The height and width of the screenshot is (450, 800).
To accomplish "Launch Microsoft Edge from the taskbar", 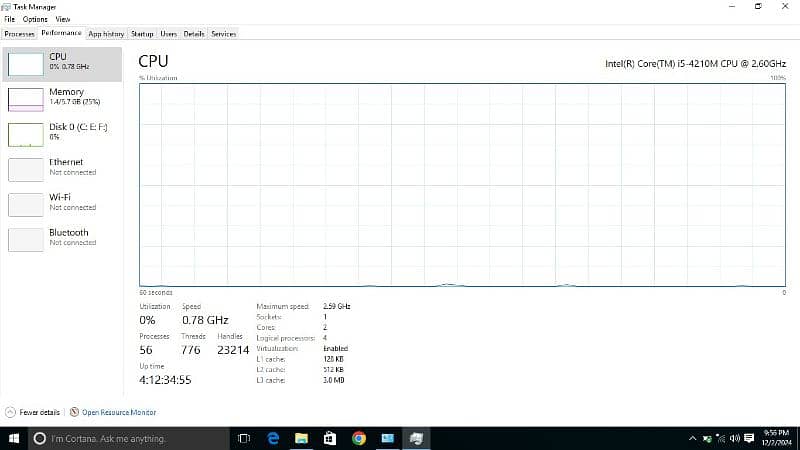I will (272, 438).
